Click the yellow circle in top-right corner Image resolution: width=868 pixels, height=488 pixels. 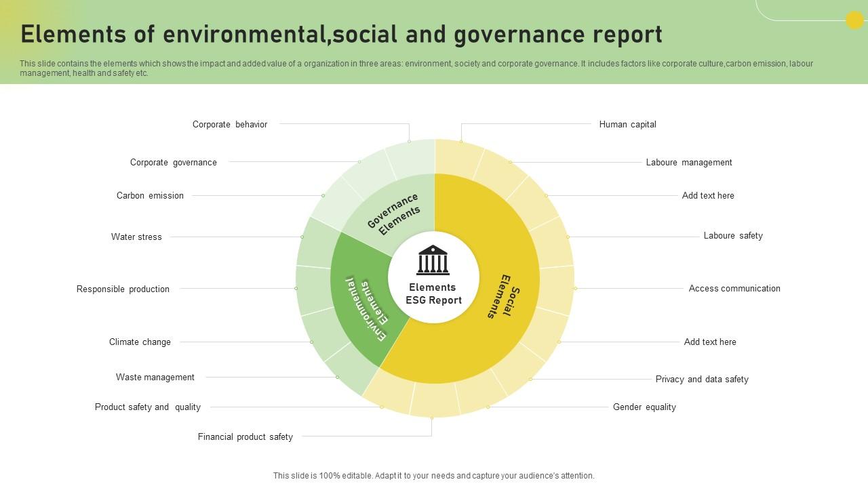[854, 20]
